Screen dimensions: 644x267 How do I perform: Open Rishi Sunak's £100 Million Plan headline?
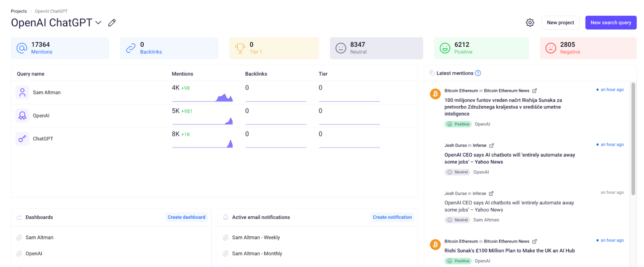coord(510,251)
